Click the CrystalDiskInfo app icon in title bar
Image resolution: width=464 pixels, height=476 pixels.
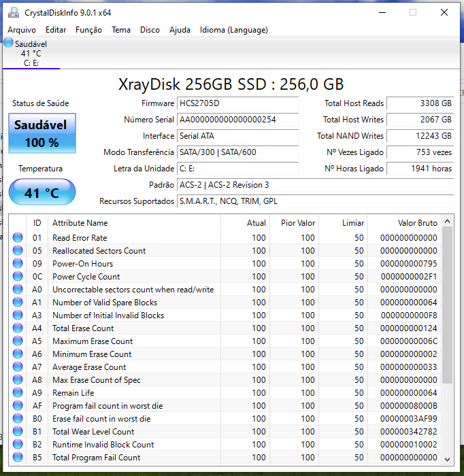click(14, 12)
